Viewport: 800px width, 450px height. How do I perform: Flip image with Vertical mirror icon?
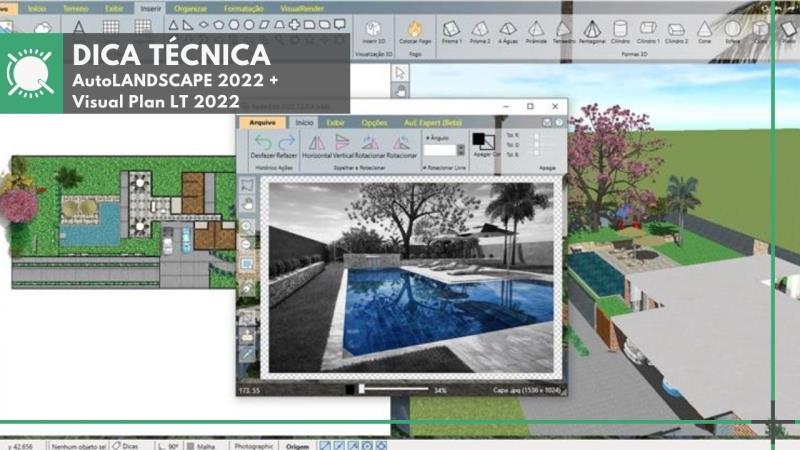[342, 142]
